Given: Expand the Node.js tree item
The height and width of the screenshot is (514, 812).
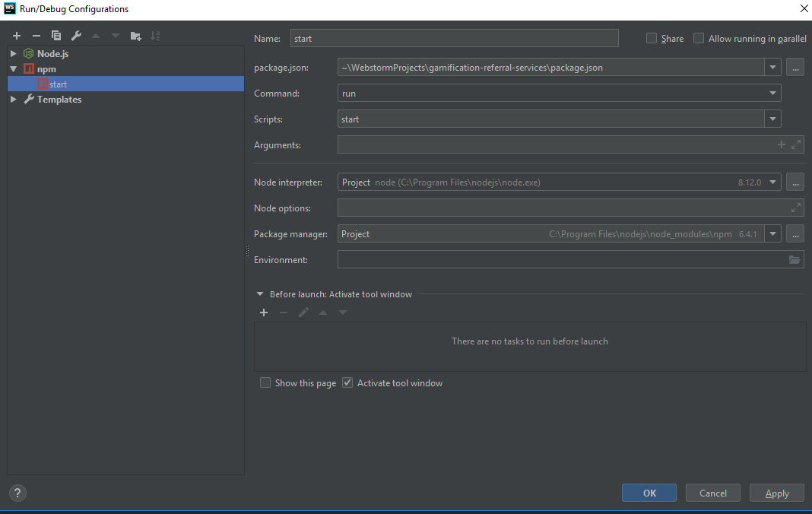Looking at the screenshot, I should (12, 53).
